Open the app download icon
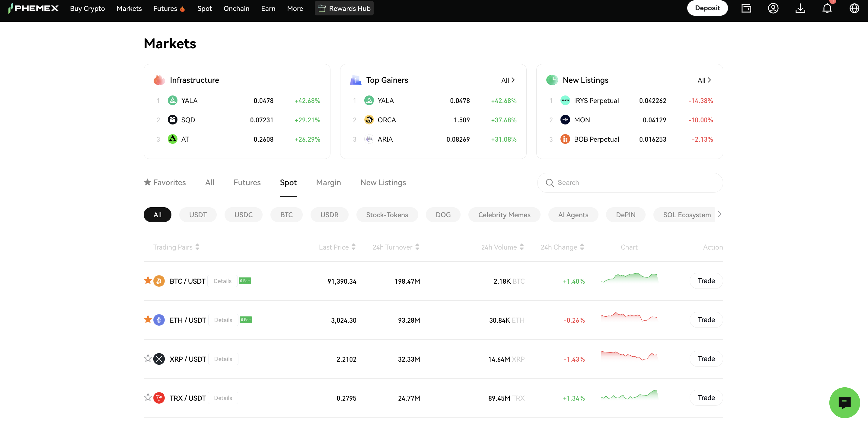This screenshot has height=426, width=868. pos(800,8)
